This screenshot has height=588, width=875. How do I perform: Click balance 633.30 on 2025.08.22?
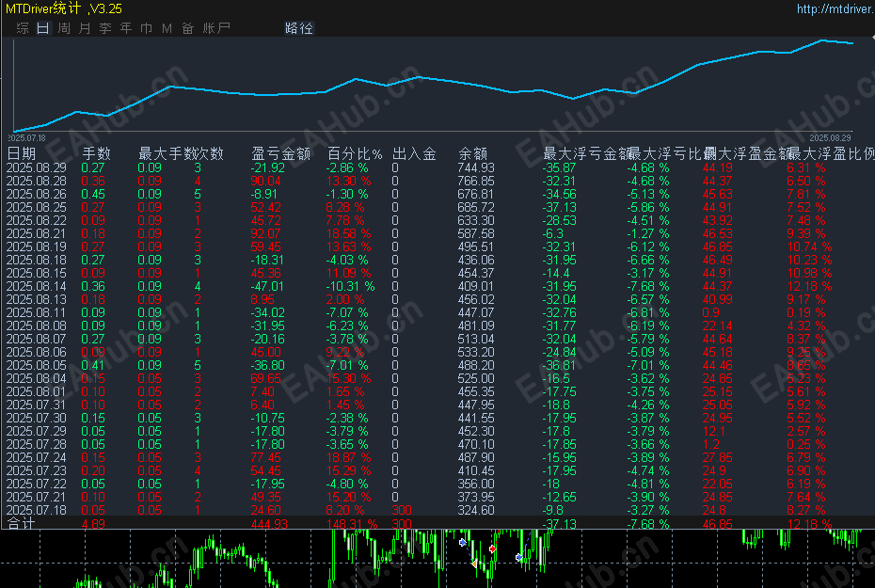point(476,220)
